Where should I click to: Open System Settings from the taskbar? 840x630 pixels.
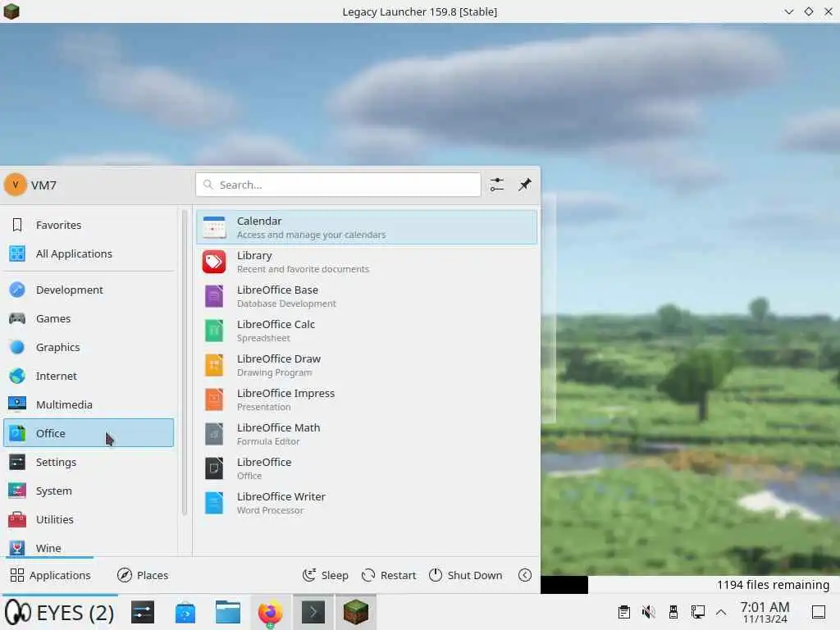[x=143, y=613]
